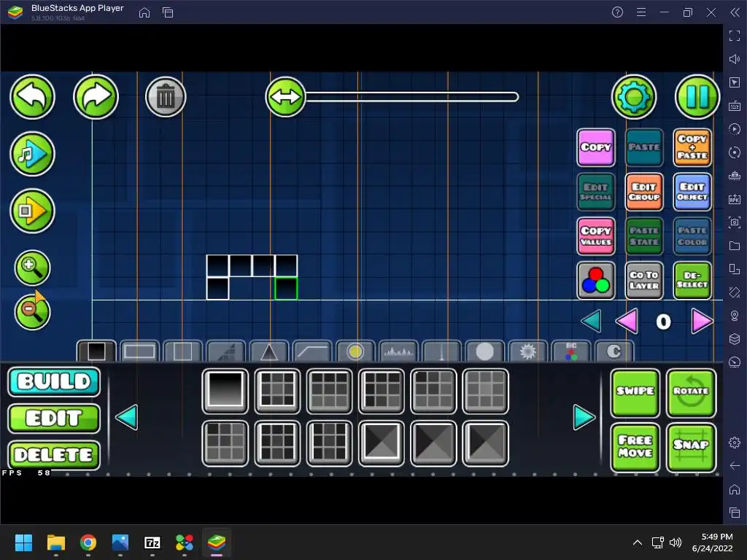Toggle BlueStacks fullscreen icon
The width and height of the screenshot is (747, 560).
[x=735, y=35]
